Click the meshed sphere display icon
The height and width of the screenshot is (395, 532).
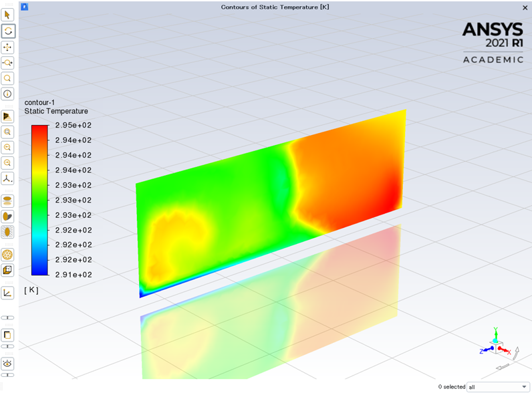(7, 255)
